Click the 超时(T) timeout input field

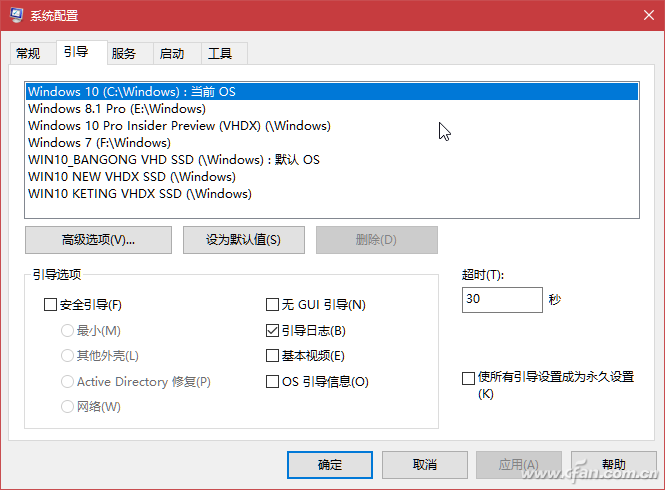pos(502,300)
